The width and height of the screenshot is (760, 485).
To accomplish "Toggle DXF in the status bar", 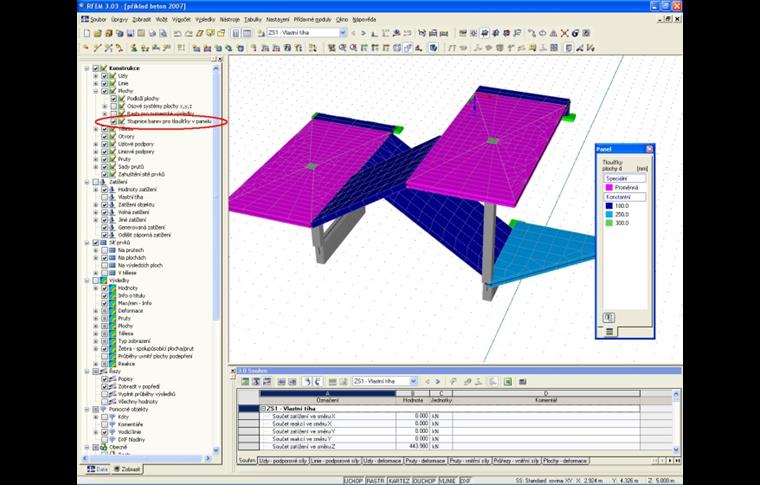I will coord(465,481).
